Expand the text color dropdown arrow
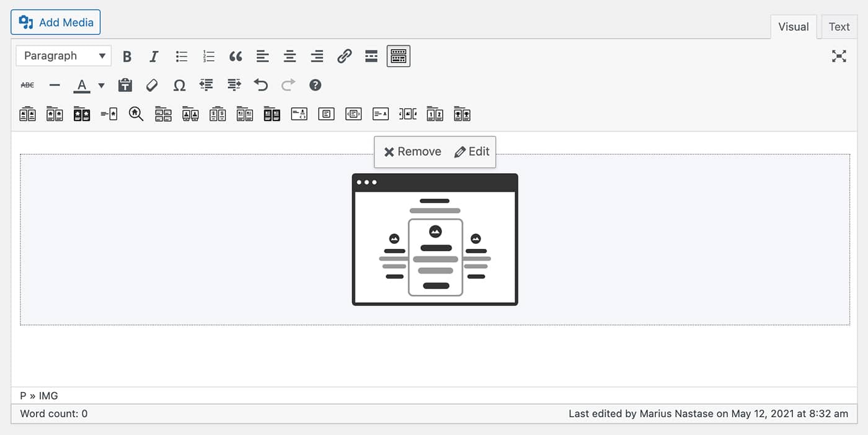 pos(102,85)
